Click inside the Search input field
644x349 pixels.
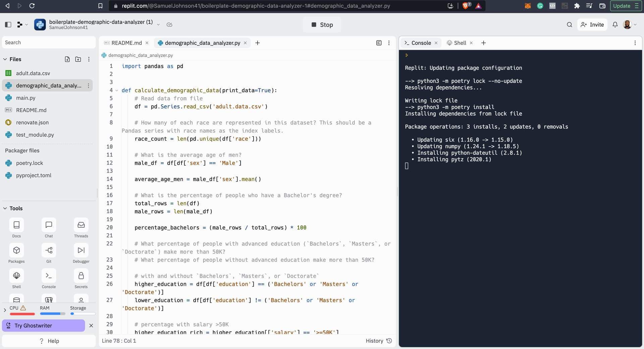coord(49,42)
